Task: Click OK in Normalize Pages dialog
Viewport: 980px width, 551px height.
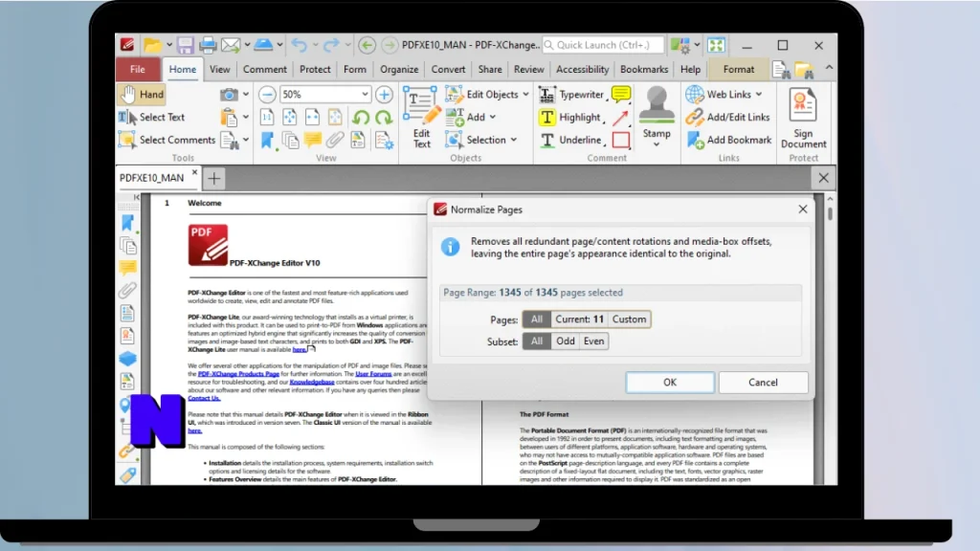Action: [x=670, y=383]
